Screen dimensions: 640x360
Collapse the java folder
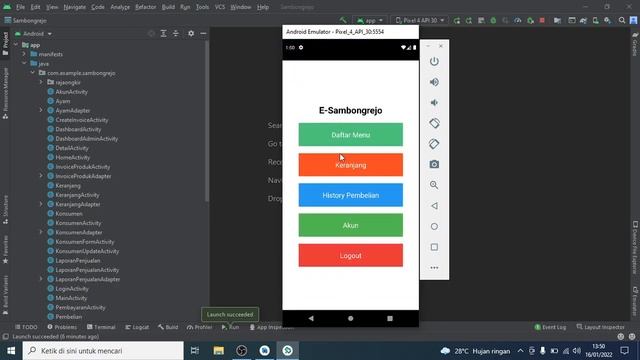(x=24, y=64)
